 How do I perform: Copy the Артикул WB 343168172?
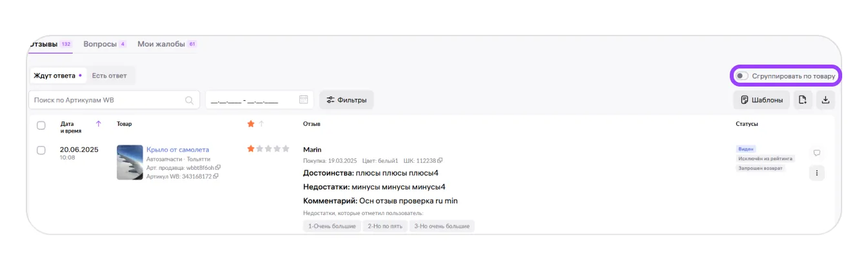[216, 176]
